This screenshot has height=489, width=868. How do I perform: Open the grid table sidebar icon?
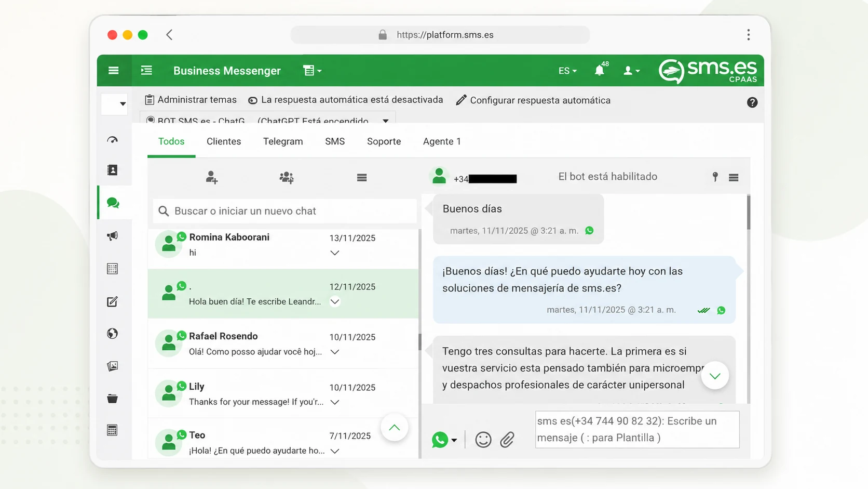(x=112, y=269)
